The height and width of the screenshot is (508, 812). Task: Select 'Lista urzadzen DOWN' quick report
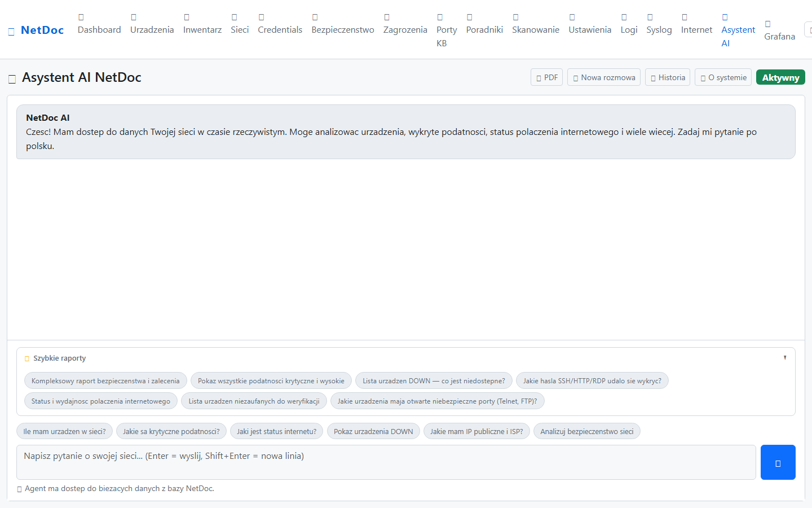pyautogui.click(x=434, y=381)
